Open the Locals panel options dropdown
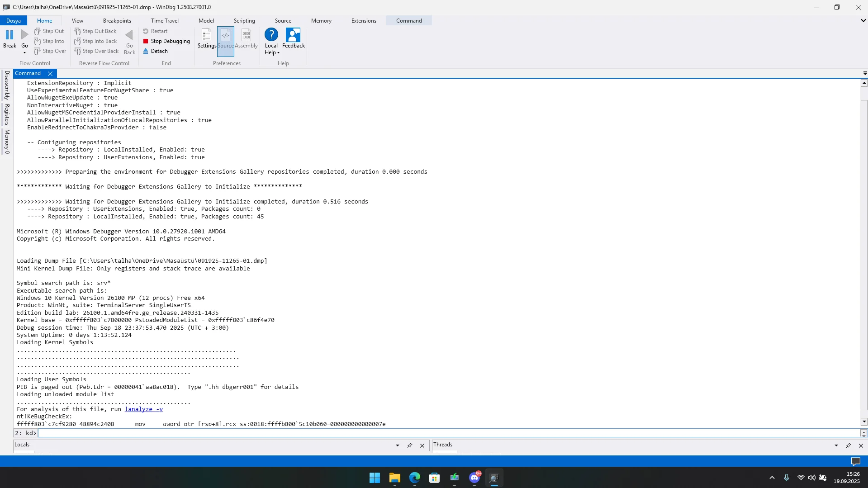The image size is (868, 488). click(x=398, y=445)
